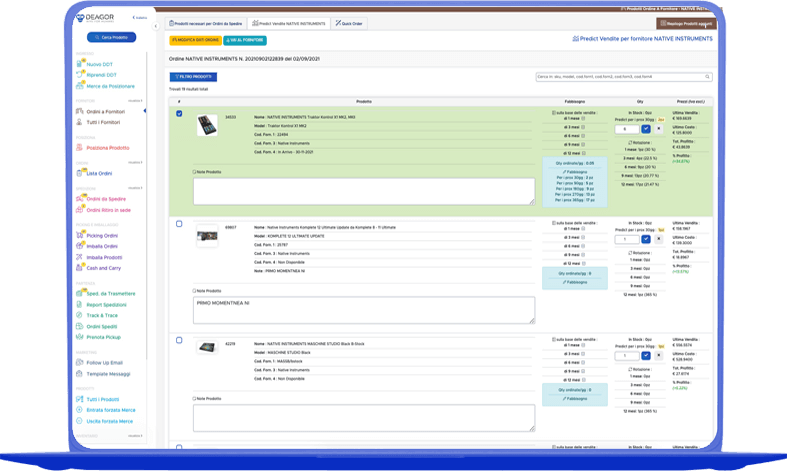
Task: Expand 'visualizza' next to Inventario section
Action: (x=135, y=435)
